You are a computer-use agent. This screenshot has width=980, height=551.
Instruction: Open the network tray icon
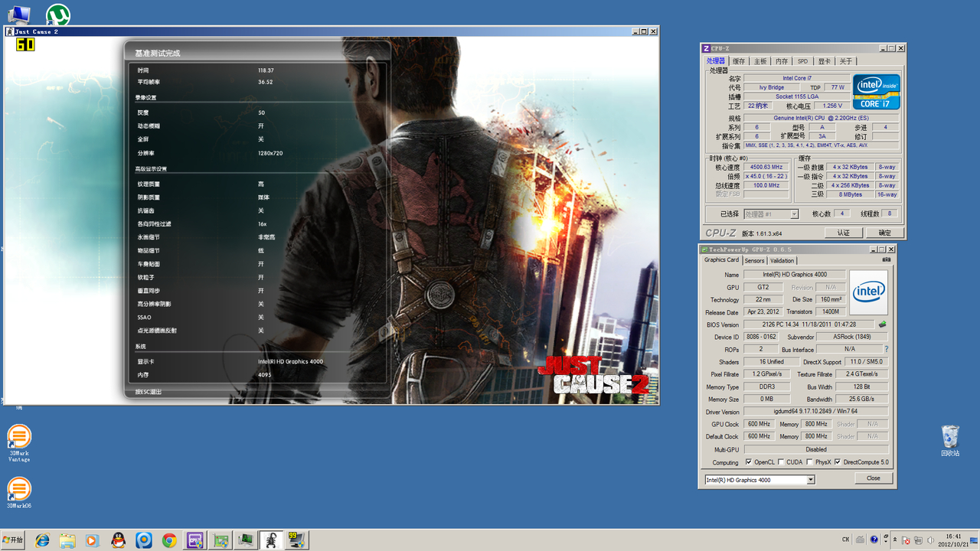click(918, 540)
